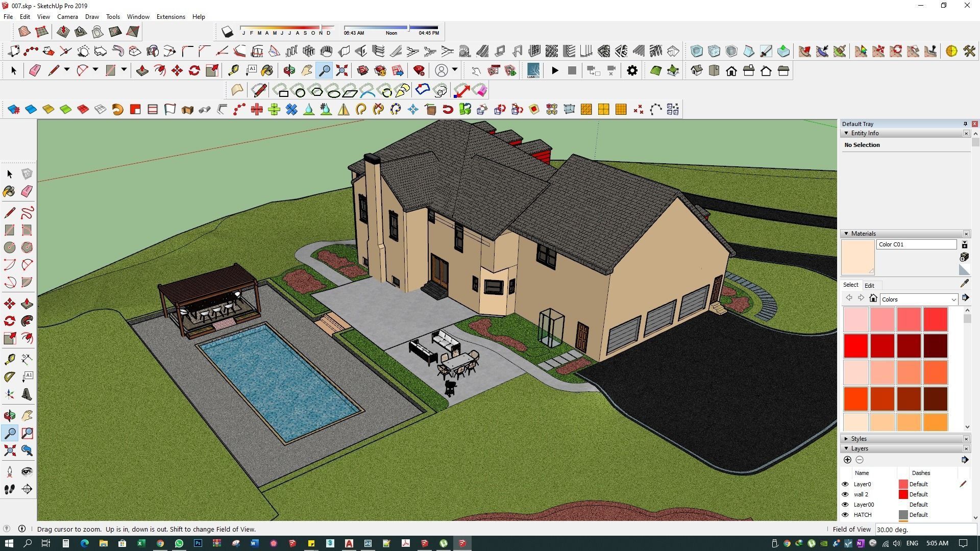Click the materials home In Model icon
Image resolution: width=980 pixels, height=551 pixels.
tap(873, 298)
